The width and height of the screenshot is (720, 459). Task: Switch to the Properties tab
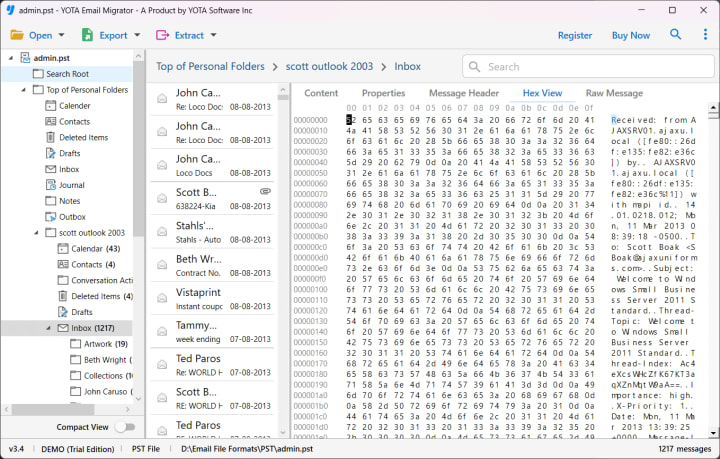pyautogui.click(x=383, y=93)
